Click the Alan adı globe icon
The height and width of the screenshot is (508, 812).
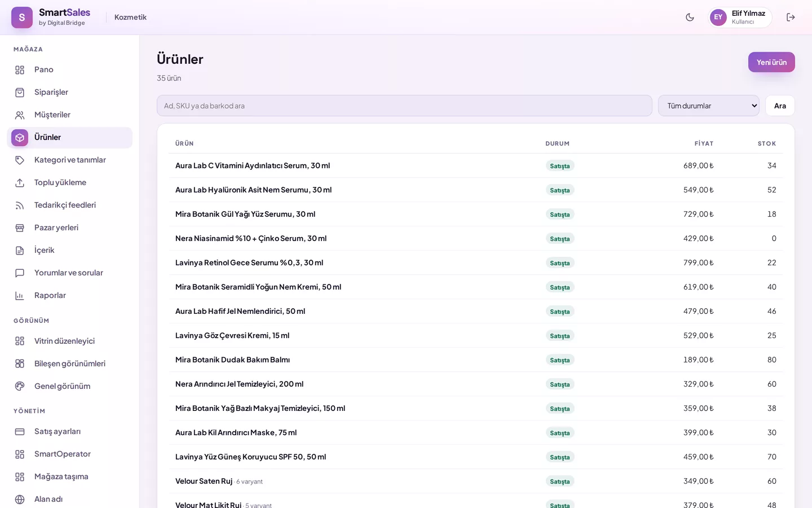click(x=20, y=500)
